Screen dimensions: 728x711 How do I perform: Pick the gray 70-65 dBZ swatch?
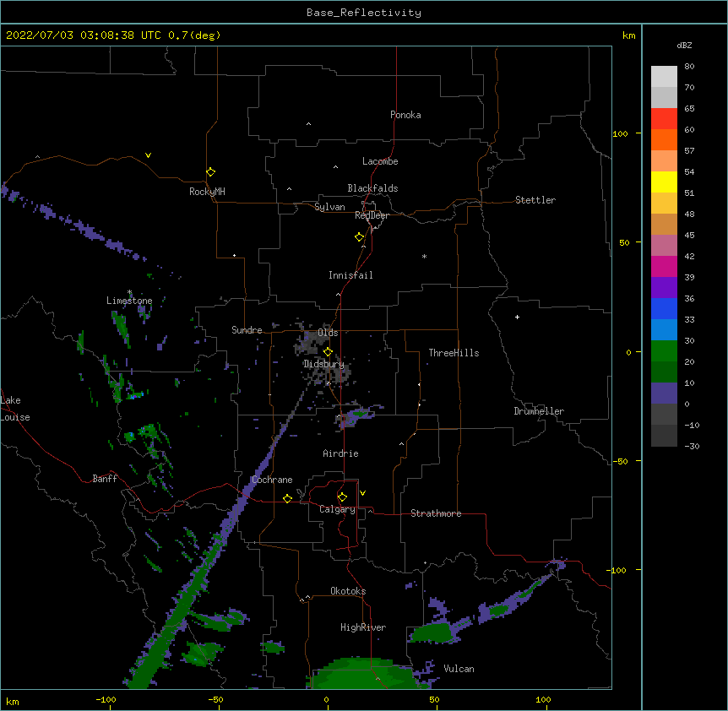[664, 97]
